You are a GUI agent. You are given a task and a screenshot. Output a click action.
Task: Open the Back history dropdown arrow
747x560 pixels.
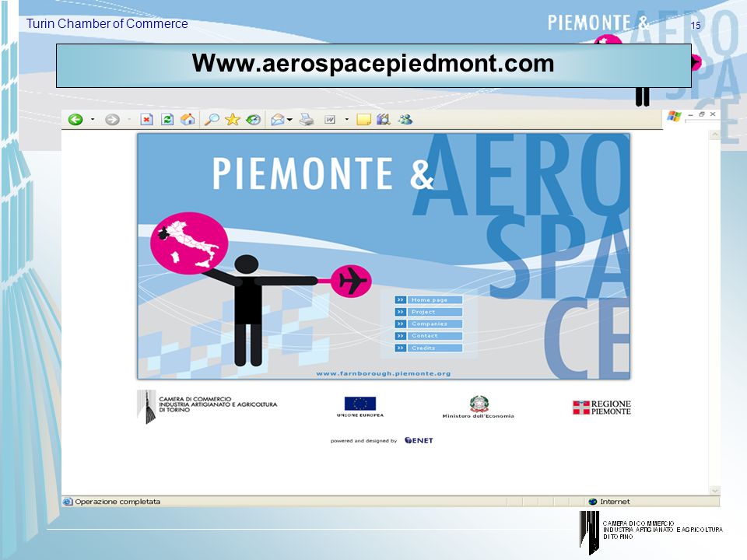coord(93,119)
